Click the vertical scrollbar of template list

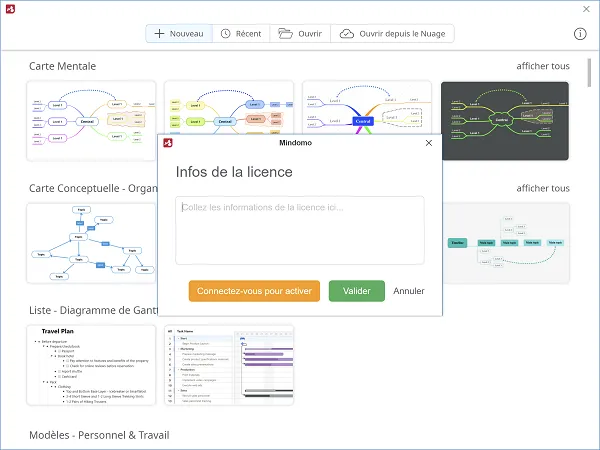coord(589,73)
